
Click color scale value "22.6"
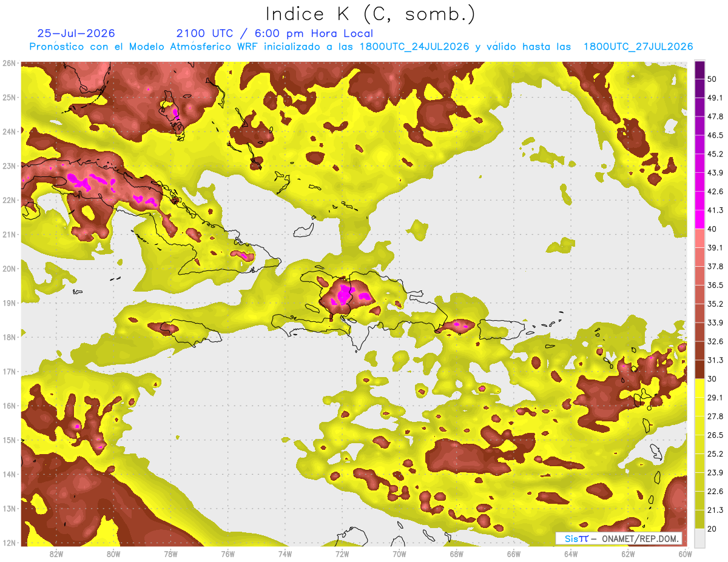pyautogui.click(x=716, y=492)
